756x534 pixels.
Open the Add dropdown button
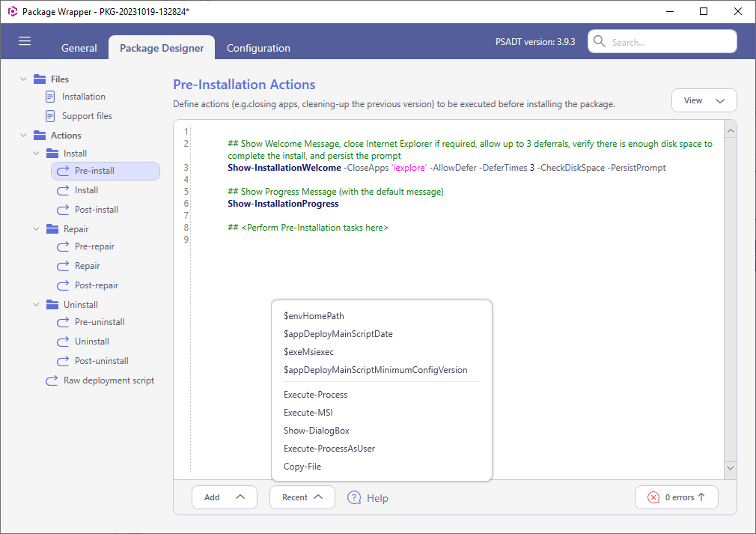click(225, 497)
